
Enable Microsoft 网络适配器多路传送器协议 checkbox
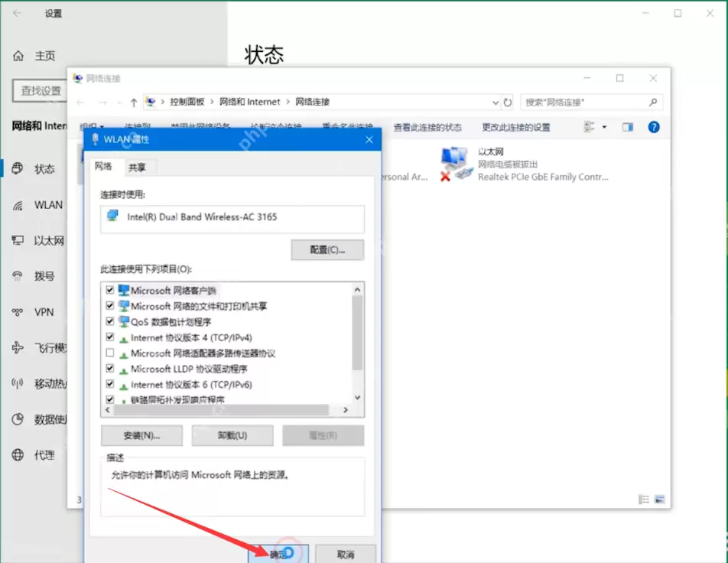[x=112, y=353]
